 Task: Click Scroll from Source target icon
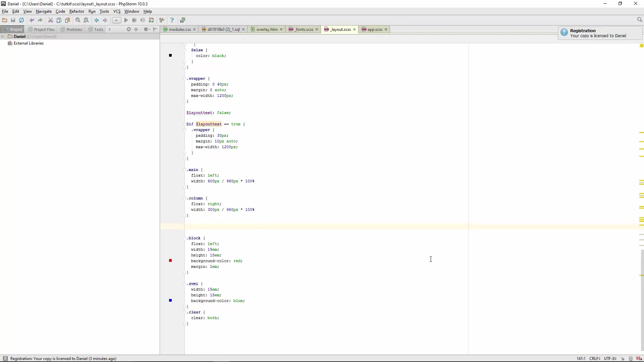point(129,29)
